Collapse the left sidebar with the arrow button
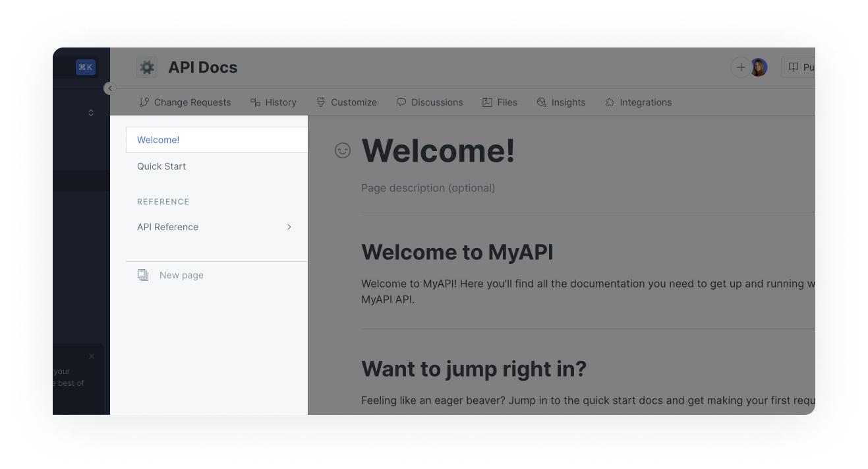The width and height of the screenshot is (868, 469). [x=110, y=88]
